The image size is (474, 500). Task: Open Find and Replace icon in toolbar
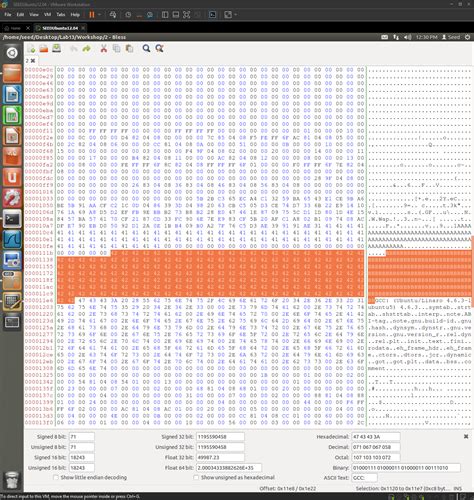(159, 49)
